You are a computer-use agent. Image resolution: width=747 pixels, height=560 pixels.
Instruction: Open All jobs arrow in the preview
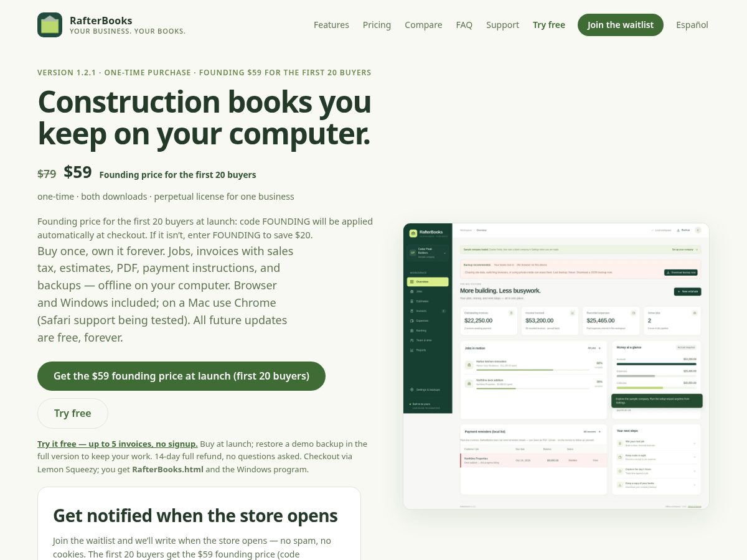(x=599, y=348)
